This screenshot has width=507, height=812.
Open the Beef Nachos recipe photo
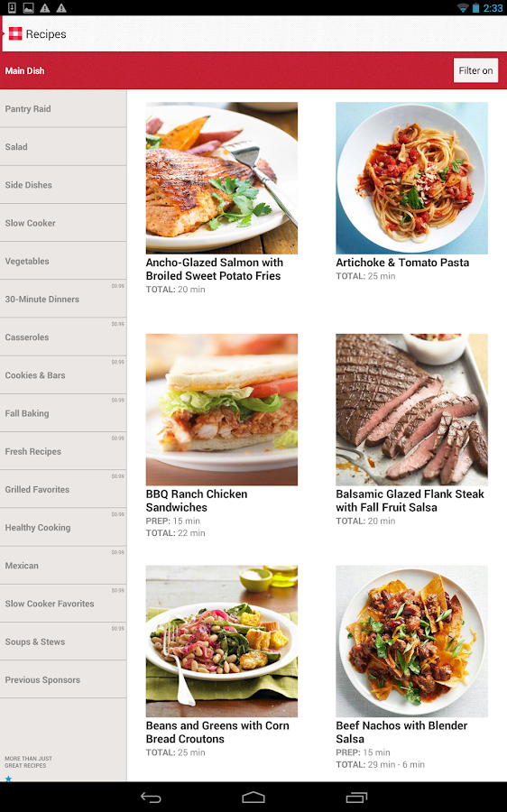pos(411,641)
